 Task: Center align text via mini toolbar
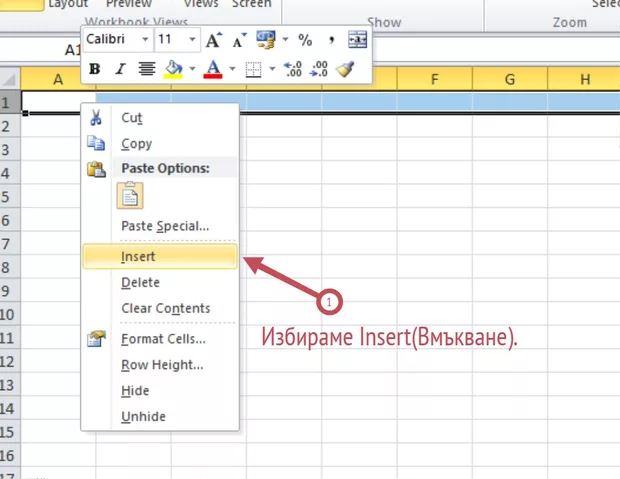coord(146,69)
